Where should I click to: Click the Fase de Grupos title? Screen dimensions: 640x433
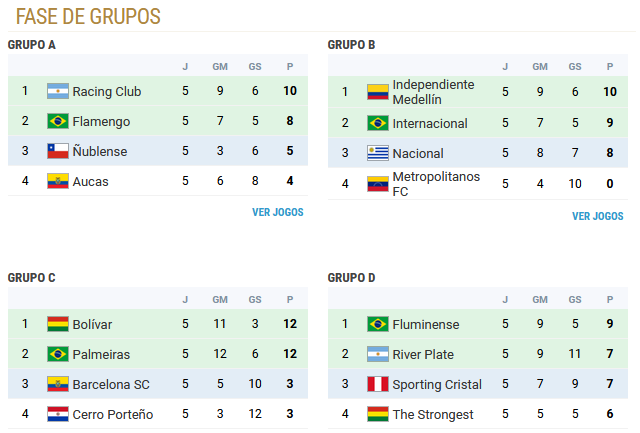click(x=88, y=17)
